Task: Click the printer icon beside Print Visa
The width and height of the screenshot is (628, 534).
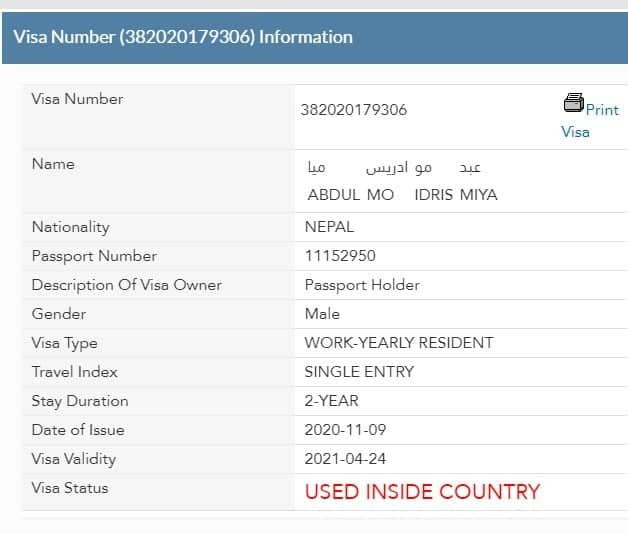Action: click(x=574, y=103)
